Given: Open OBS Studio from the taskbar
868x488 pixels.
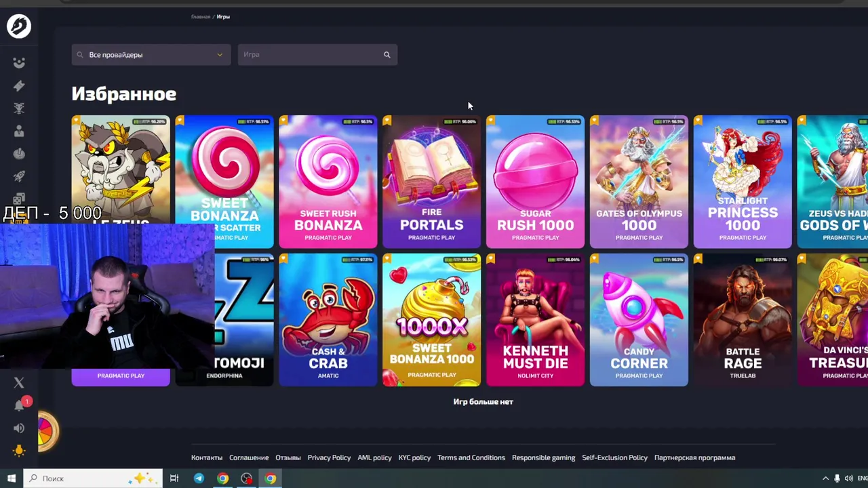Looking at the screenshot, I should [x=246, y=479].
